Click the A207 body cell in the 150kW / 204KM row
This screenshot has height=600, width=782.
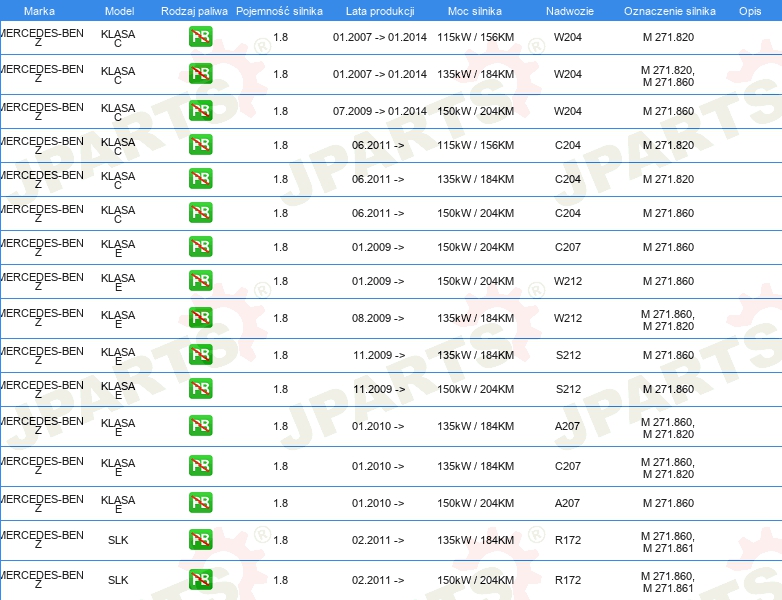(x=567, y=503)
